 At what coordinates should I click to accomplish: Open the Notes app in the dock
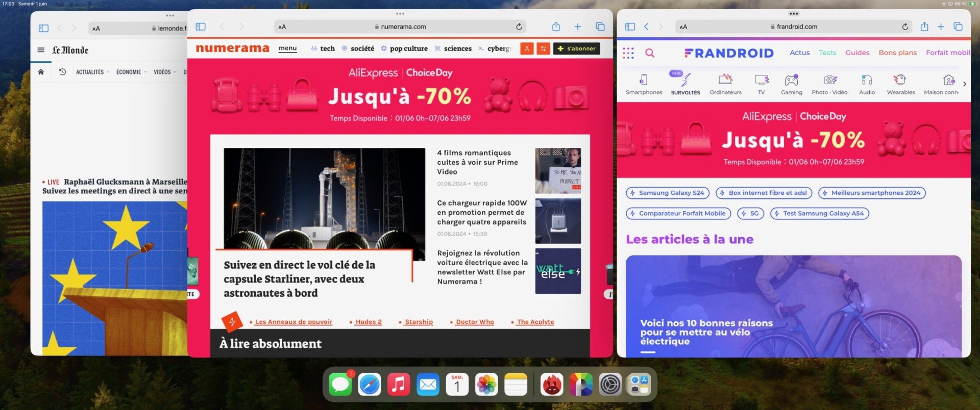click(x=516, y=385)
